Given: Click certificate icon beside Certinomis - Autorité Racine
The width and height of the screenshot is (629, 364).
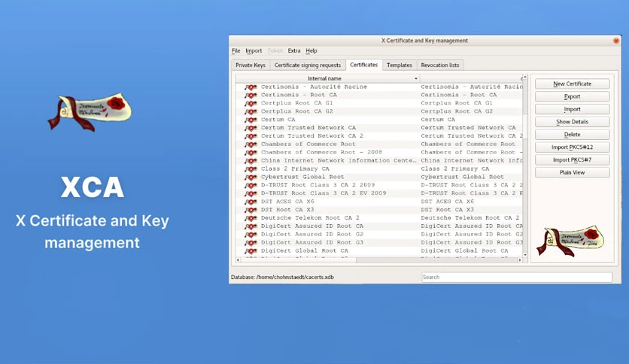Looking at the screenshot, I should coord(251,87).
